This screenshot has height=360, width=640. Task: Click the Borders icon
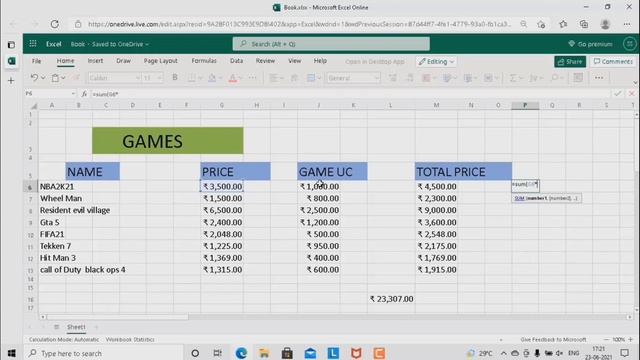pyautogui.click(x=191, y=78)
